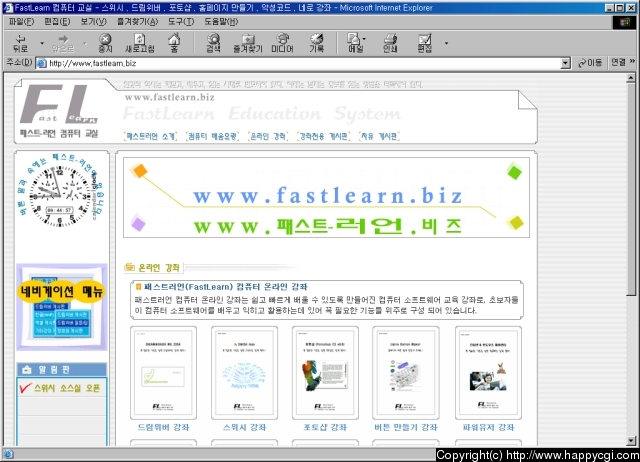Click the vertical scrollbar up arrow
This screenshot has height=462, width=640.
(631, 78)
